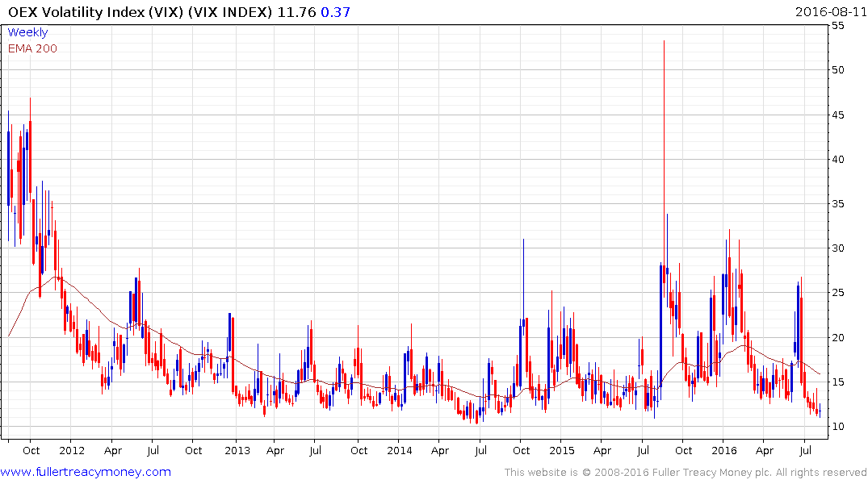868x484 pixels.
Task: Select the chart title OEX Volatility Index (VIX)
Action: point(95,11)
